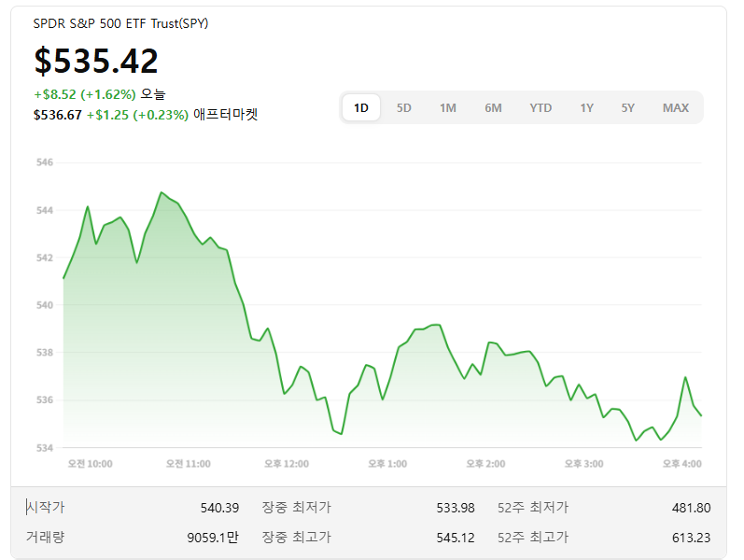Click the chart line's opening starting point
This screenshot has width=744, height=560.
(63, 278)
